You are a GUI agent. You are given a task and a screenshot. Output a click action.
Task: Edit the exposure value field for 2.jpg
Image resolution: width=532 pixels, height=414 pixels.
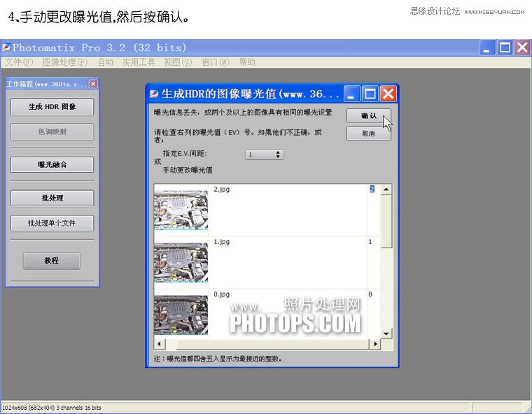(x=372, y=190)
